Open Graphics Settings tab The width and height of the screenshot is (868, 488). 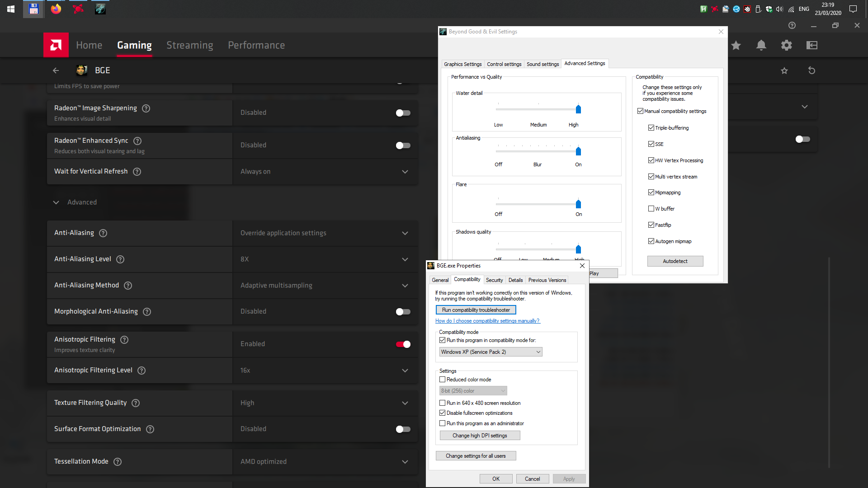[x=462, y=64]
